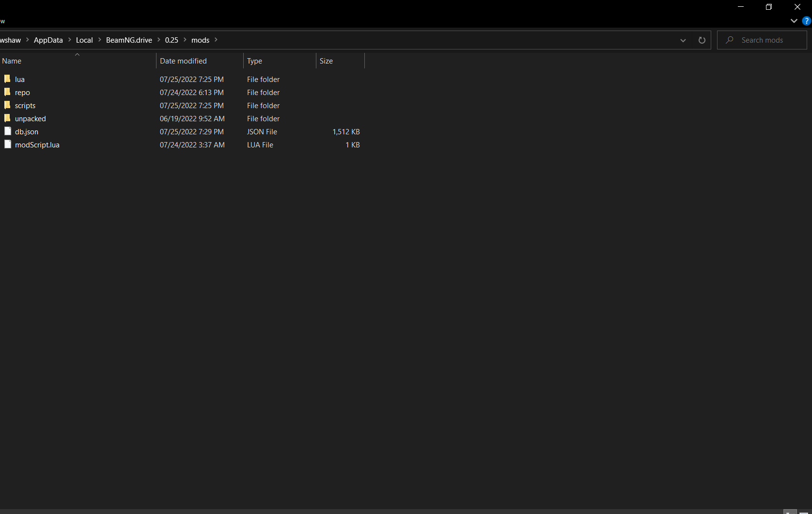Expand breadcrumb chevron after Local
The width and height of the screenshot is (812, 514).
pyautogui.click(x=100, y=40)
